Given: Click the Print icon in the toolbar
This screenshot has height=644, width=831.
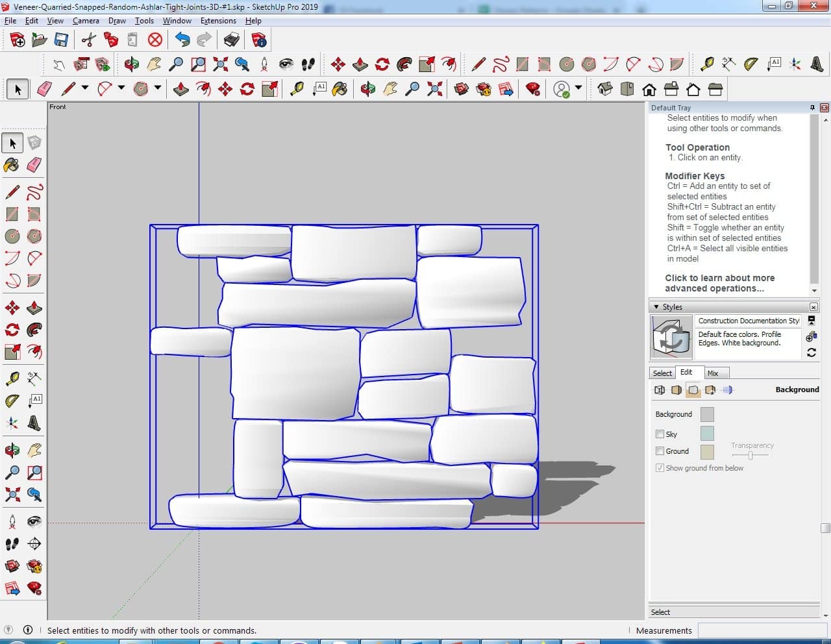Looking at the screenshot, I should [232, 40].
